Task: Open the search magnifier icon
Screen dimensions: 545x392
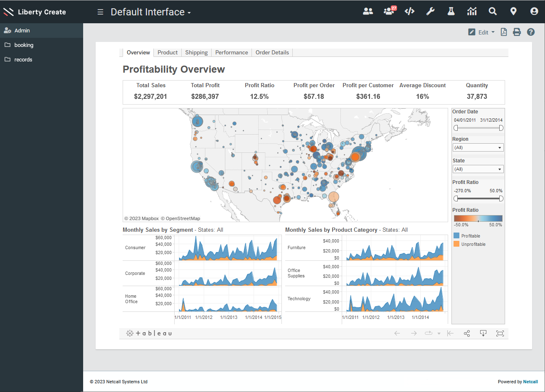Action: pos(493,12)
